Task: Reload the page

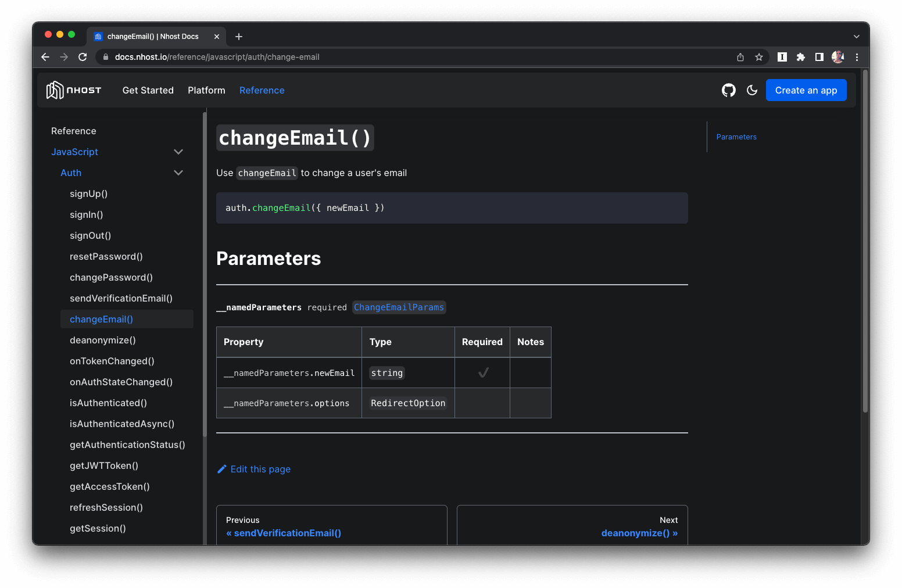Action: click(x=83, y=57)
